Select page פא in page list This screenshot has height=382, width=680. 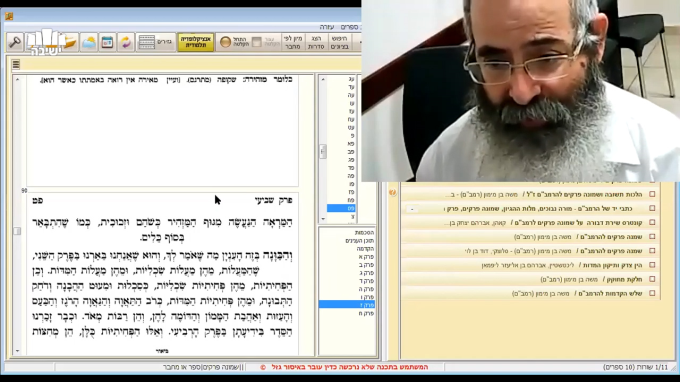pyautogui.click(x=351, y=144)
